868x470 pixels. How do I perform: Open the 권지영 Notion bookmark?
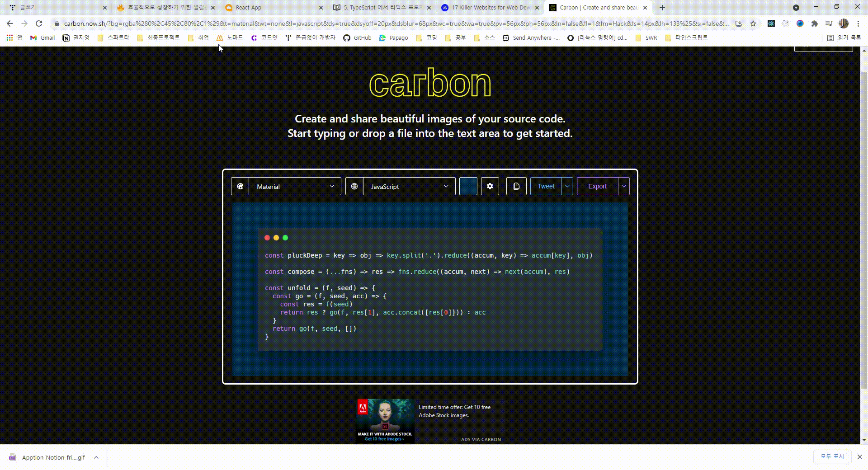(x=76, y=38)
